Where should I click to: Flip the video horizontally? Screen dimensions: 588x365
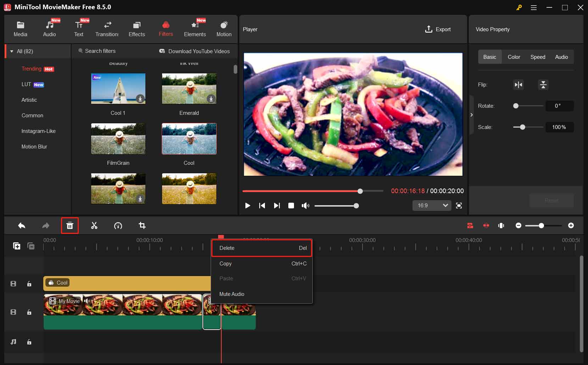point(518,85)
